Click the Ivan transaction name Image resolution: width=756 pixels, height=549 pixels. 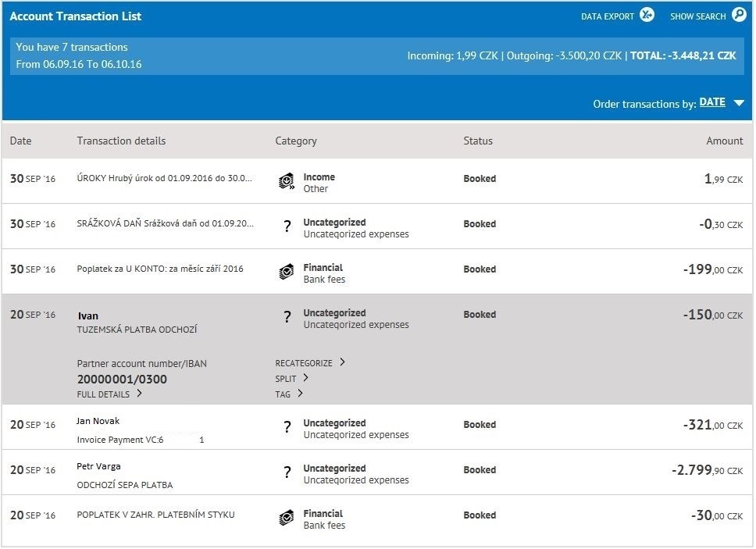[x=88, y=315]
